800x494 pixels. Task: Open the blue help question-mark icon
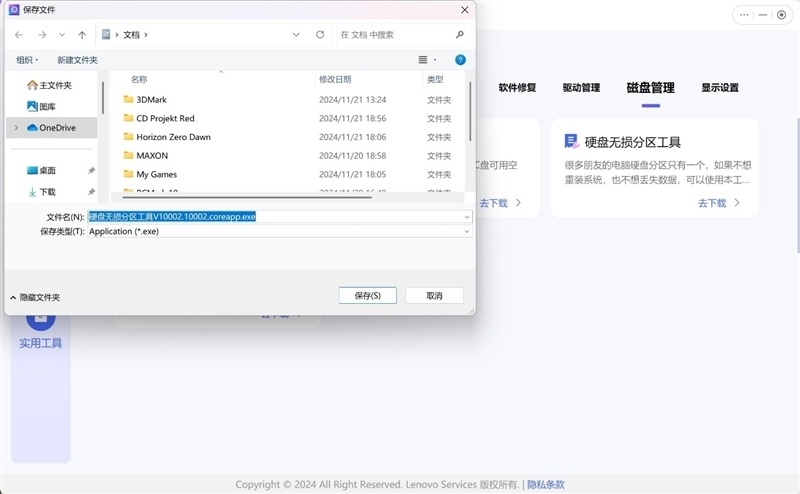pos(460,60)
